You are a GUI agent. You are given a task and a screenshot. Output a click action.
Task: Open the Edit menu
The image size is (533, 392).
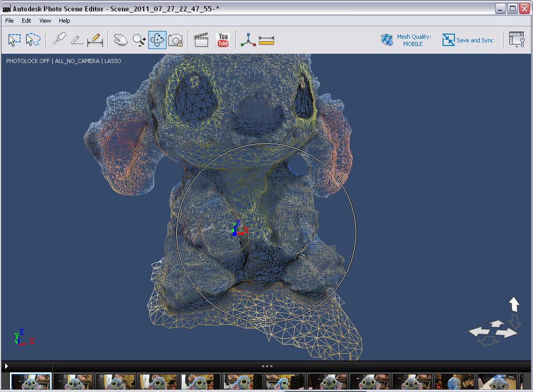(x=26, y=21)
